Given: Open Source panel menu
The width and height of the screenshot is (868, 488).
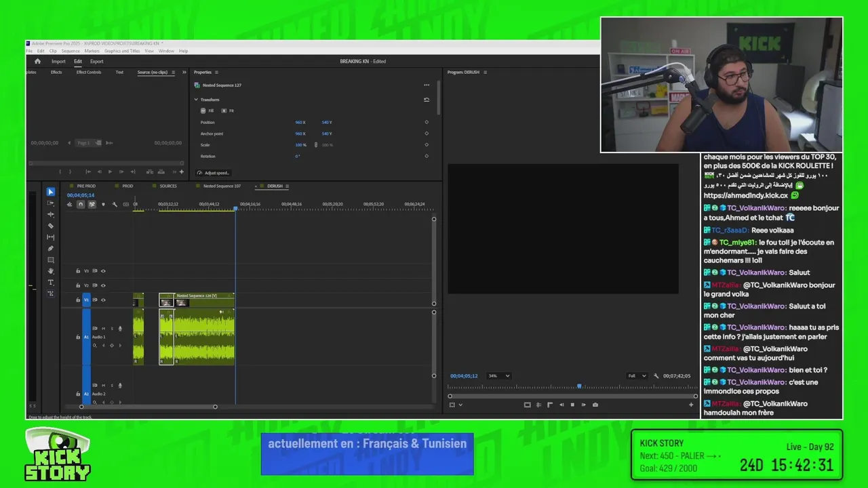Looking at the screenshot, I should pyautogui.click(x=174, y=72).
